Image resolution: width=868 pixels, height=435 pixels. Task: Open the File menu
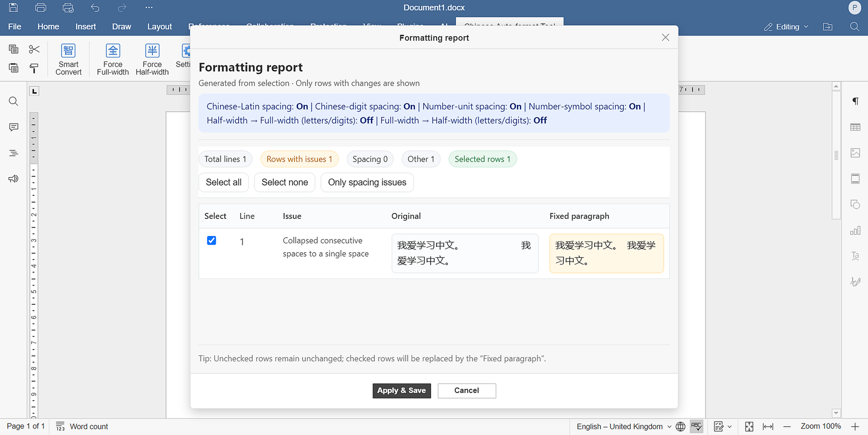[x=15, y=26]
